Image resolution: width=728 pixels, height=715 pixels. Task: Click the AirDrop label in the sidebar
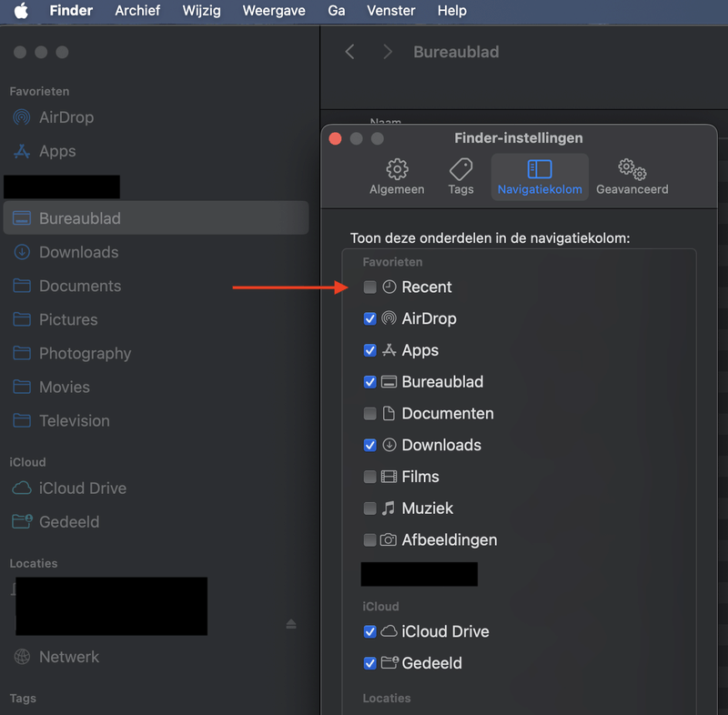[66, 117]
